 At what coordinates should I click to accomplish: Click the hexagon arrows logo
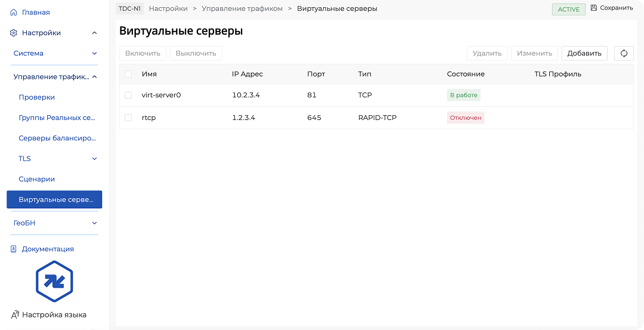[54, 281]
